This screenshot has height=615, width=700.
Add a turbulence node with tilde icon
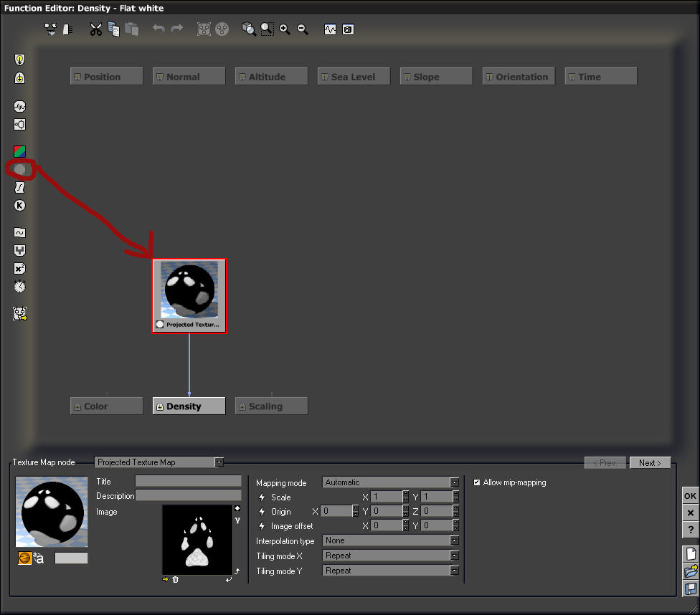pyautogui.click(x=19, y=232)
